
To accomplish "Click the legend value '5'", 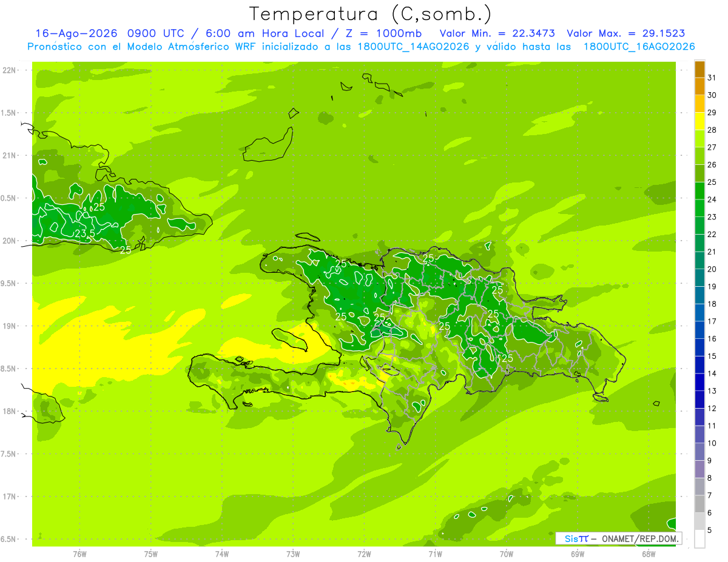I will click(x=710, y=530).
